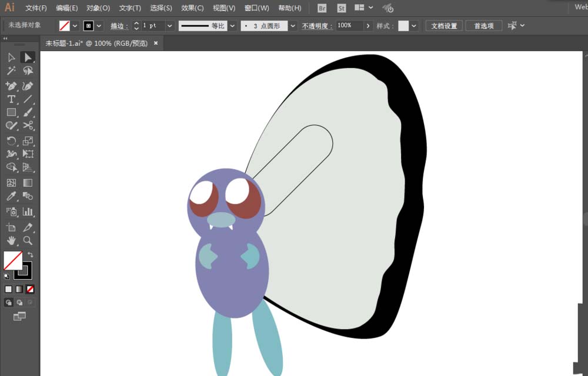Switch to 未标题-1.ai document tab

tap(96, 43)
